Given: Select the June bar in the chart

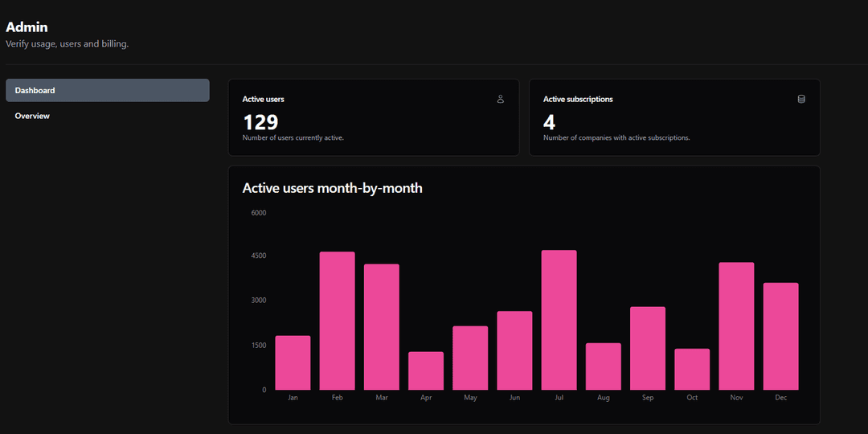Looking at the screenshot, I should coord(514,350).
